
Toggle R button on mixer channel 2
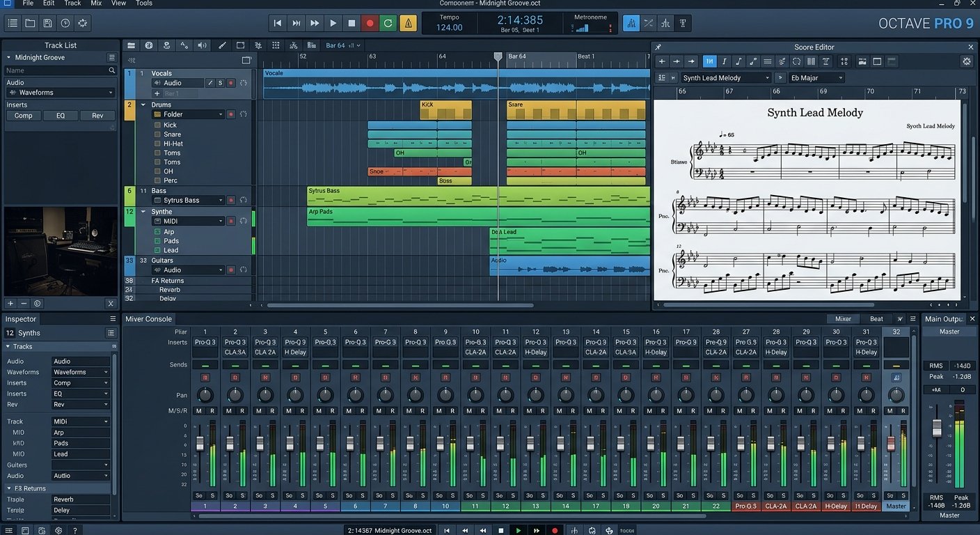click(x=242, y=411)
